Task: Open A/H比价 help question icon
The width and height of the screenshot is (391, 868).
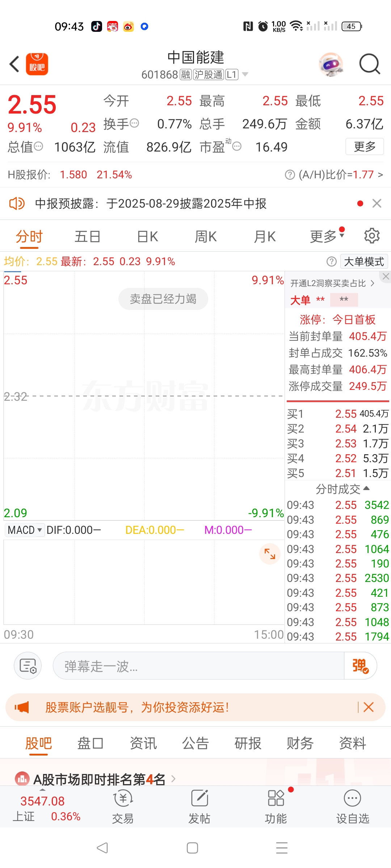Action: pos(290,175)
